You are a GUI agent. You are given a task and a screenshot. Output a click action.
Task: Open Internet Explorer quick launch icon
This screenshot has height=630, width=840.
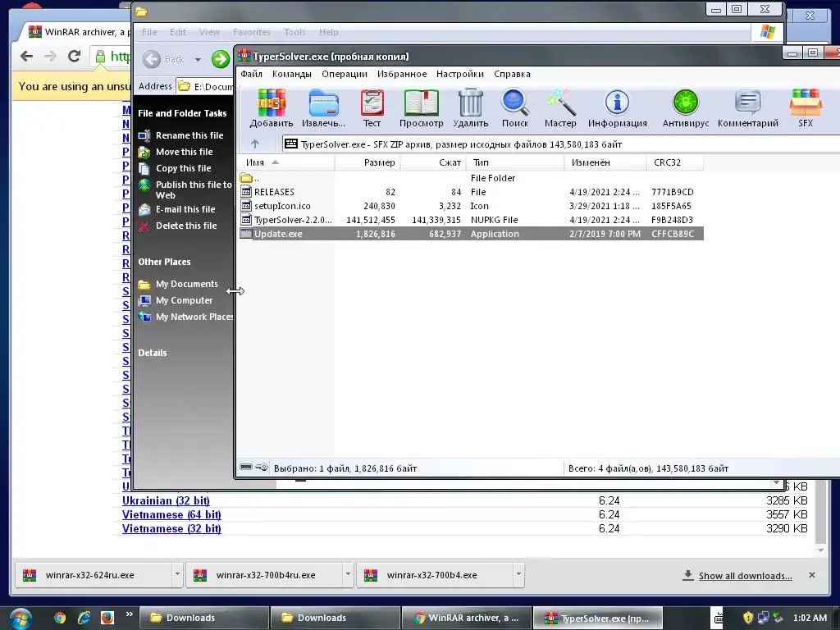84,618
